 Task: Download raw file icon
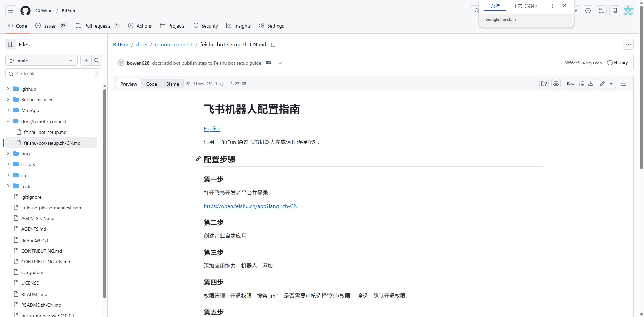(x=591, y=84)
